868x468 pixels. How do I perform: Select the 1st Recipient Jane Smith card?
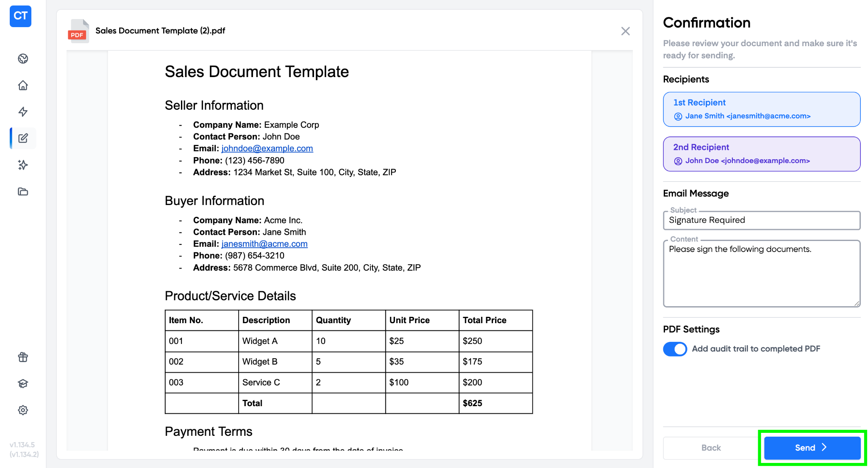[761, 109]
